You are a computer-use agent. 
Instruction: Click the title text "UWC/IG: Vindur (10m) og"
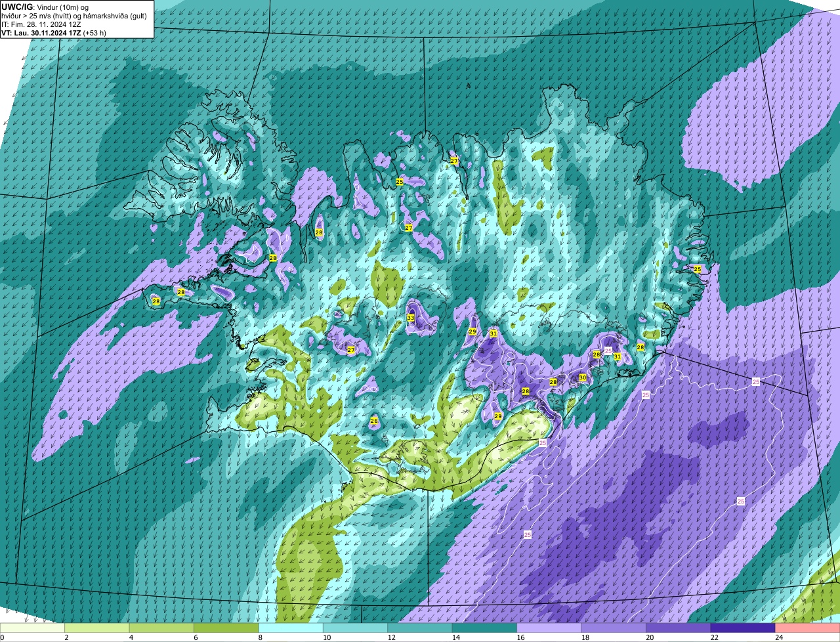pos(45,7)
